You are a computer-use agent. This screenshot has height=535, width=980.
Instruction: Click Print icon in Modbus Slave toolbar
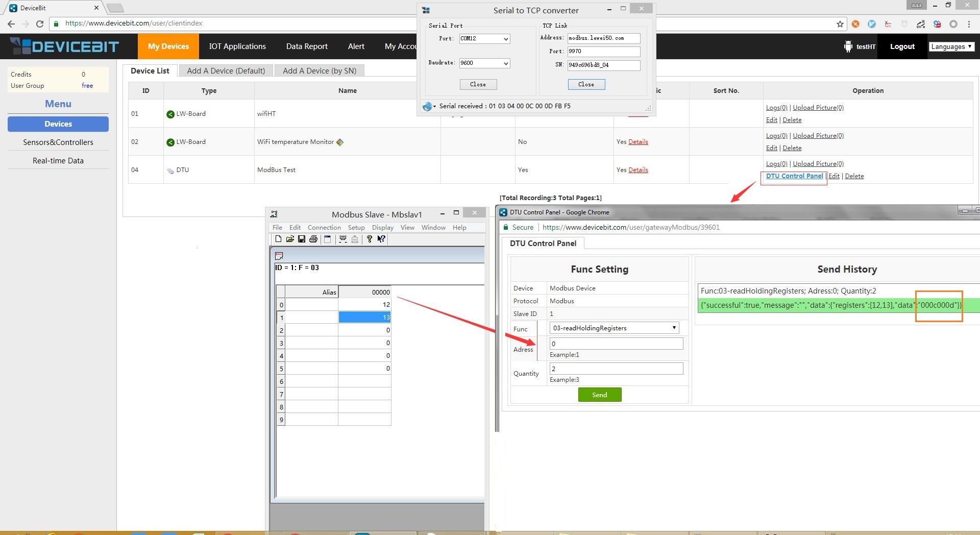[313, 239]
